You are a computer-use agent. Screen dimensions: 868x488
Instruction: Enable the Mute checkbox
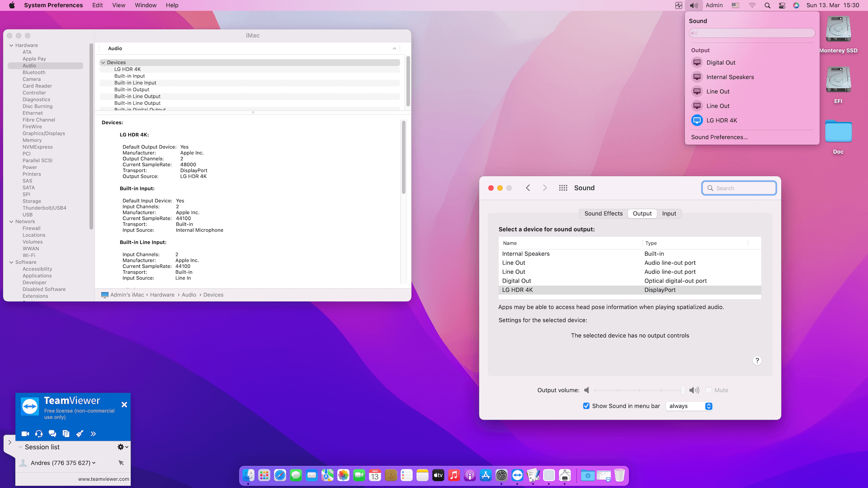709,390
